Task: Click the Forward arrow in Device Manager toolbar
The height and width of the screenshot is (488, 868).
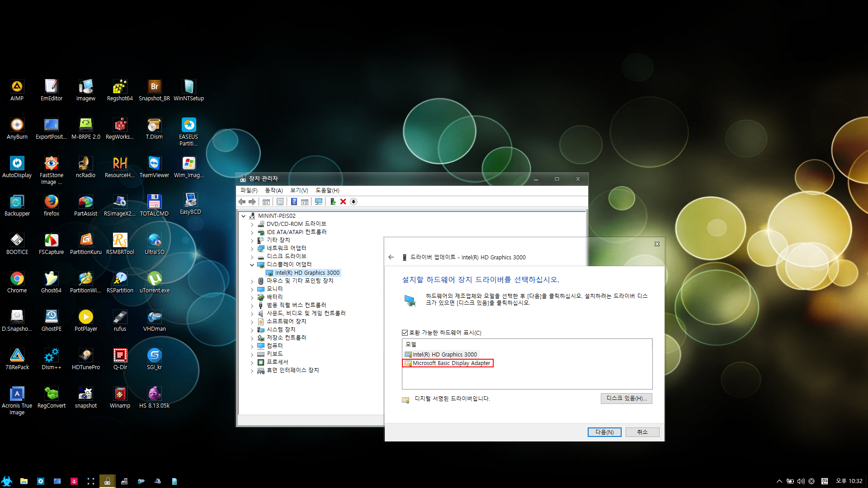Action: tap(252, 202)
